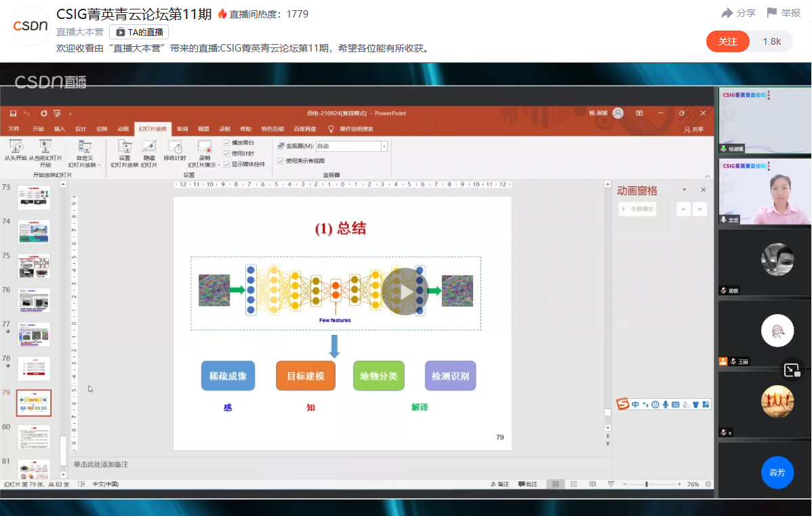Image resolution: width=812 pixels, height=516 pixels.
Task: Open the 审阅 ribbon tab
Action: [x=182, y=129]
